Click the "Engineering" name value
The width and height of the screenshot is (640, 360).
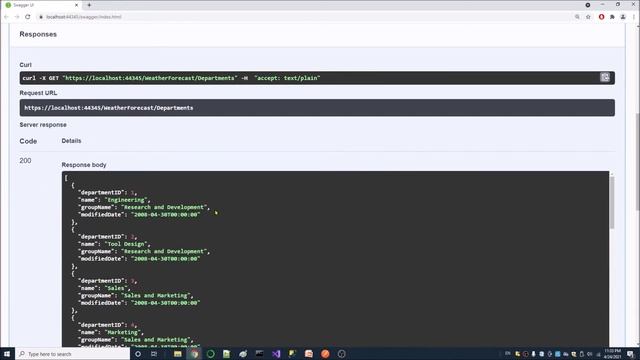[x=126, y=200]
